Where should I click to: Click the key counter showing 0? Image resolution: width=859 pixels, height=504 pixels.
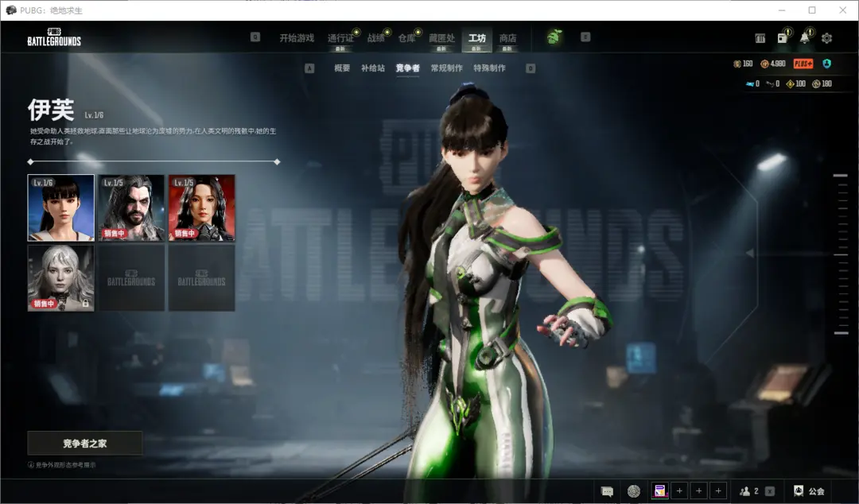coord(772,83)
